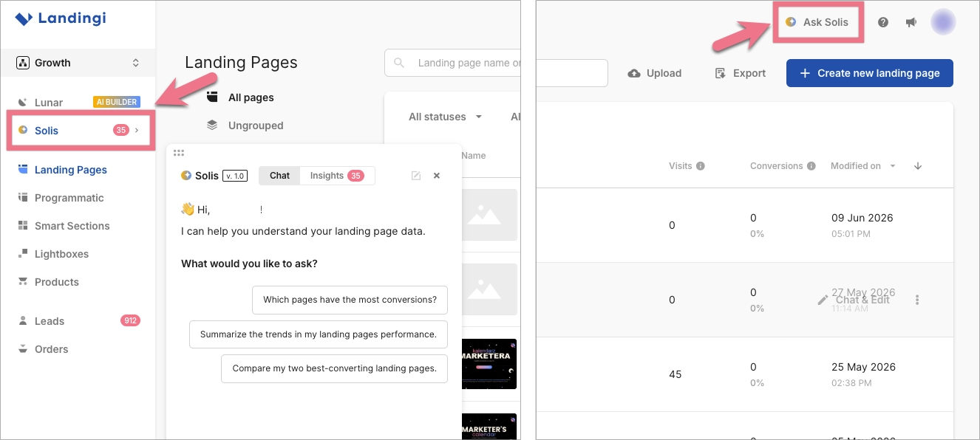Click the Export button
The width and height of the screenshot is (980, 440).
(x=741, y=73)
